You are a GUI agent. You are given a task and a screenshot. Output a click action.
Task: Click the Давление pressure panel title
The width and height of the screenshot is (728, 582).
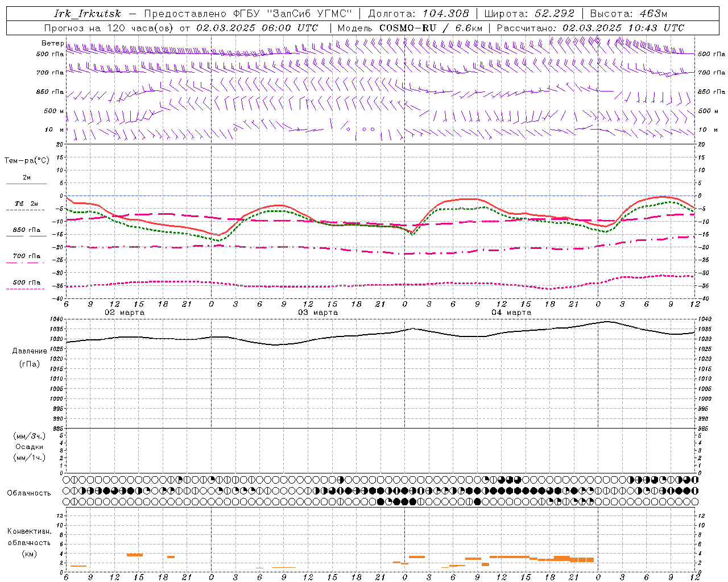click(x=30, y=351)
